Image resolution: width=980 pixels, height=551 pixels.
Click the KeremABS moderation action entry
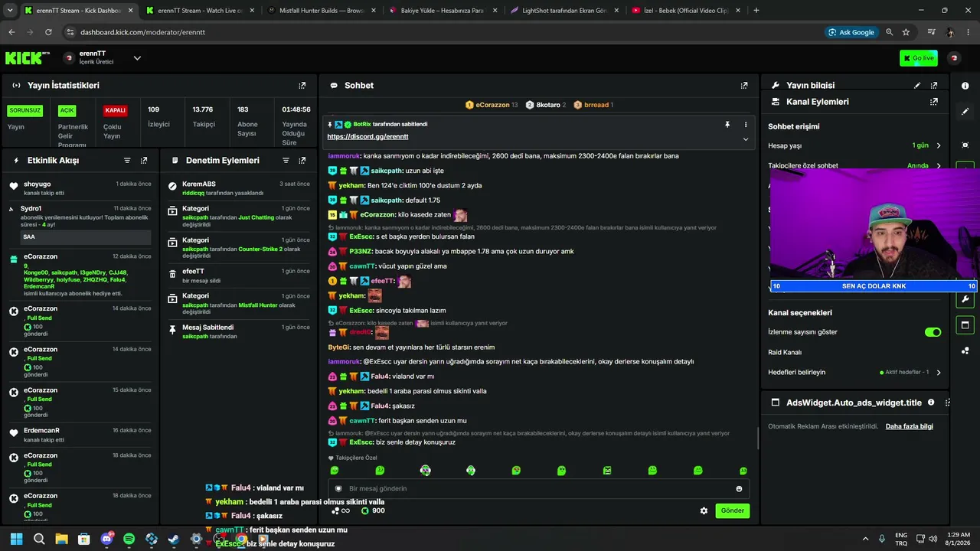239,188
